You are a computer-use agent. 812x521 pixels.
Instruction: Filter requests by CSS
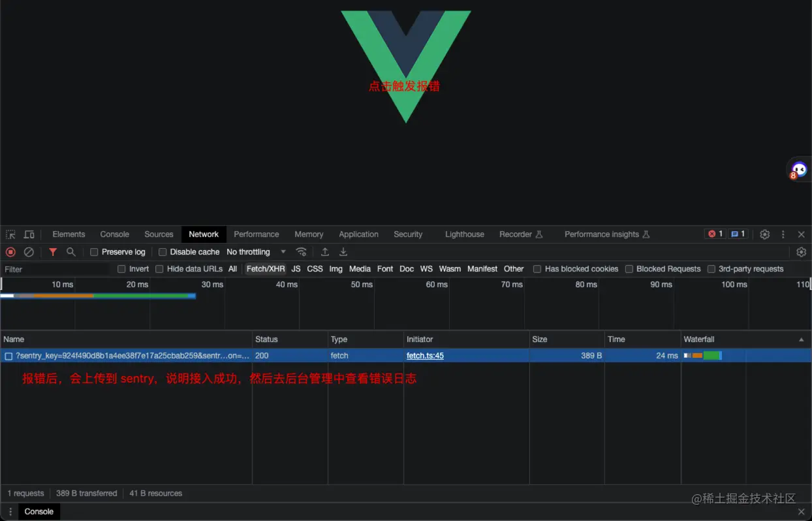(315, 269)
